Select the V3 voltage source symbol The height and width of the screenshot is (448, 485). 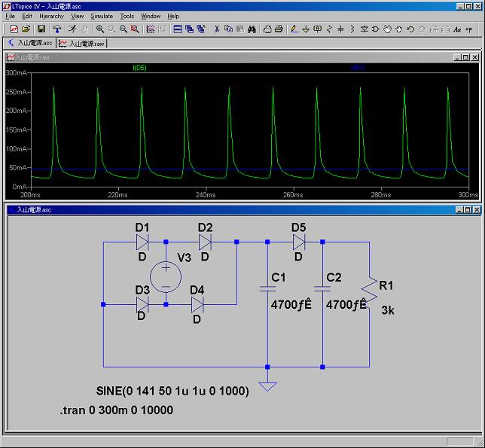pyautogui.click(x=166, y=276)
